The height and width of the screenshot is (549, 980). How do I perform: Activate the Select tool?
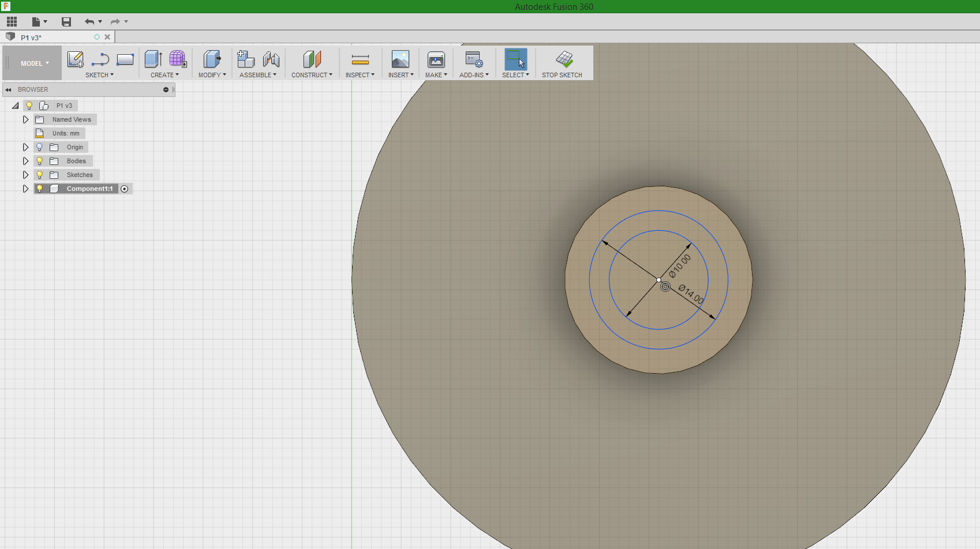515,59
